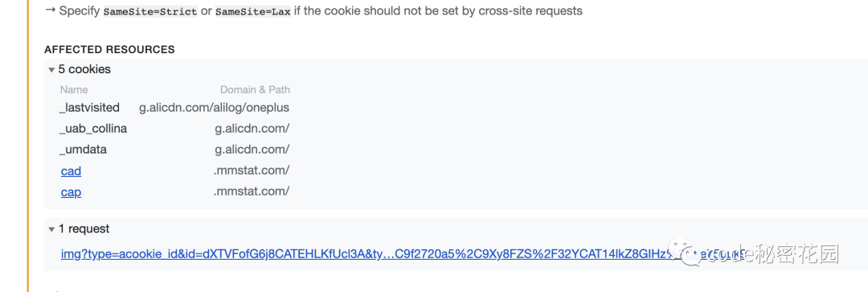The height and width of the screenshot is (292, 868).
Task: Select the _uab_collina cookie name
Action: (93, 129)
